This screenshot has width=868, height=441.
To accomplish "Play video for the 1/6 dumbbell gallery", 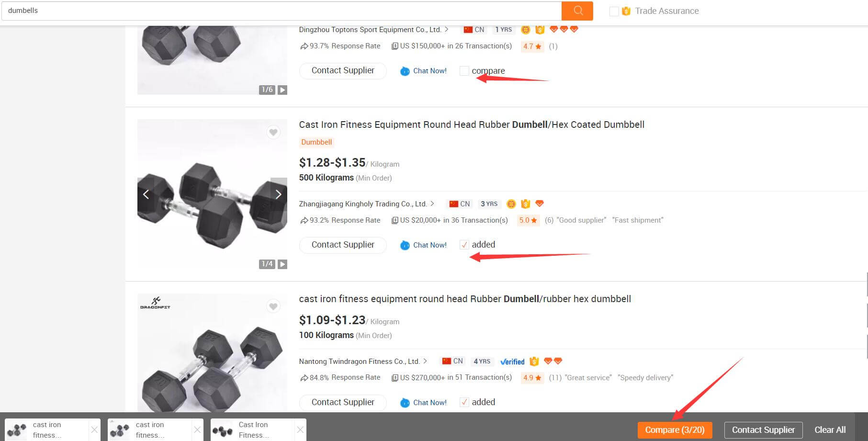I will (x=282, y=90).
